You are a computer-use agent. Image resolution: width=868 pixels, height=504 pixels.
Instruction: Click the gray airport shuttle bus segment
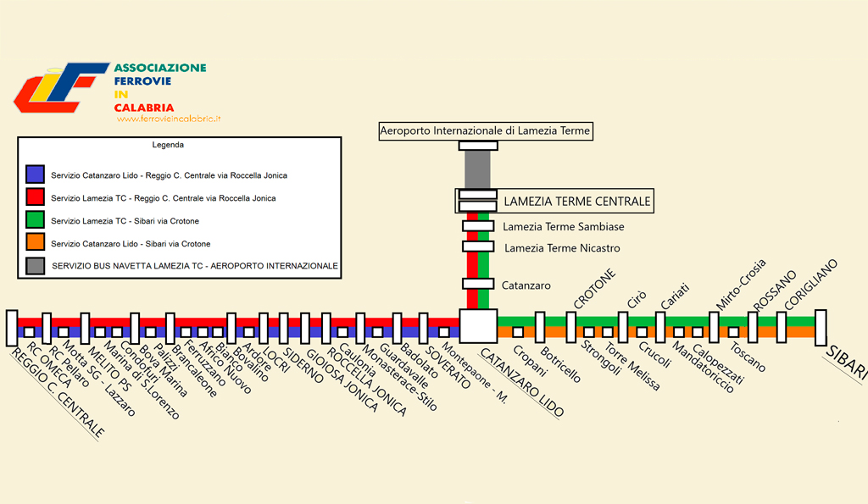[477, 169]
